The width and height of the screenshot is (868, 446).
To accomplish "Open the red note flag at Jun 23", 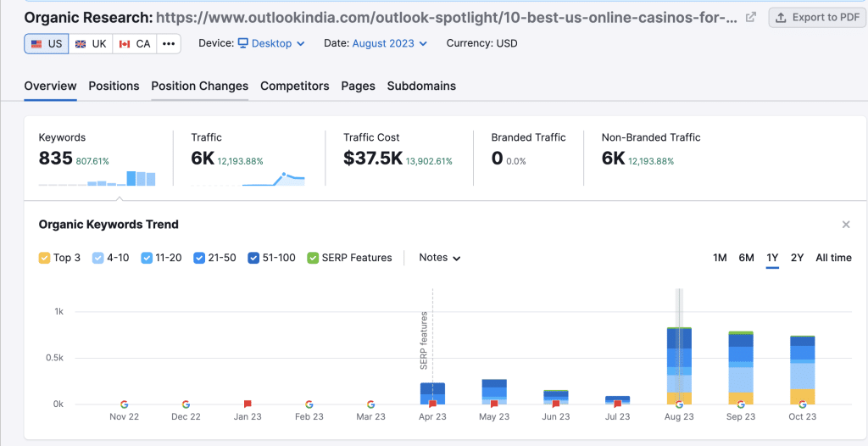I will click(x=556, y=404).
